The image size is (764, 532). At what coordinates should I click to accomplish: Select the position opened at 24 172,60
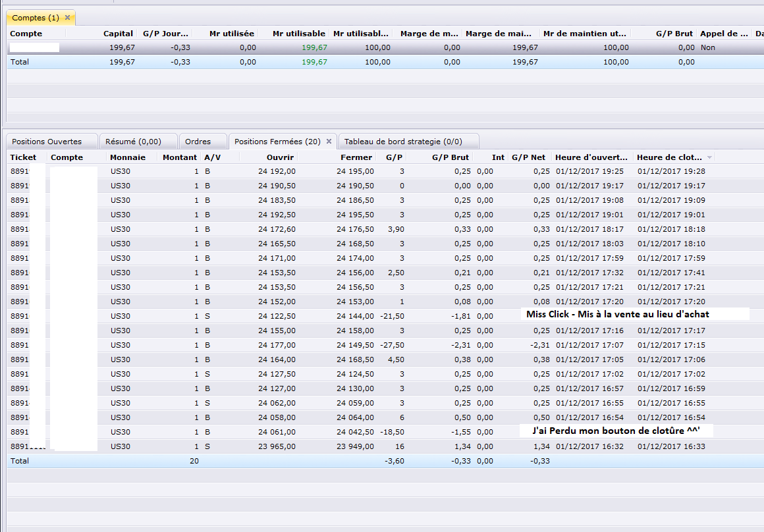click(x=277, y=229)
